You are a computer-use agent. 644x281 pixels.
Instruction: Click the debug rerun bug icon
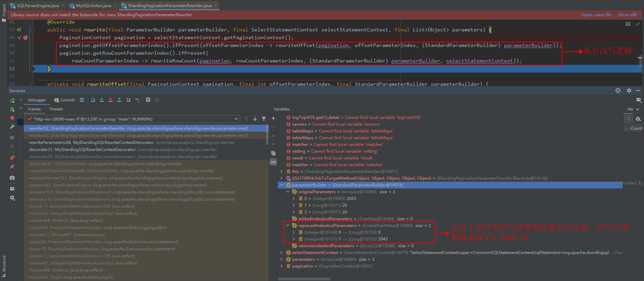pyautogui.click(x=12, y=109)
